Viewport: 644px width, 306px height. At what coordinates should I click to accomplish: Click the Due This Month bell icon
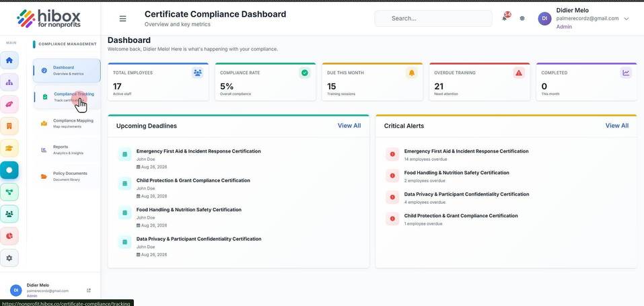(x=412, y=73)
